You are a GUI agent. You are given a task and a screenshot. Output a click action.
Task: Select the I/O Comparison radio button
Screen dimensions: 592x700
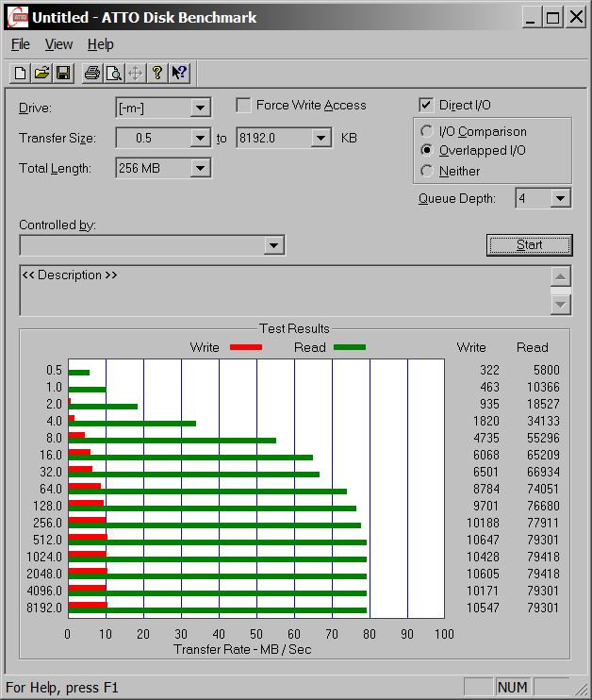pos(427,132)
